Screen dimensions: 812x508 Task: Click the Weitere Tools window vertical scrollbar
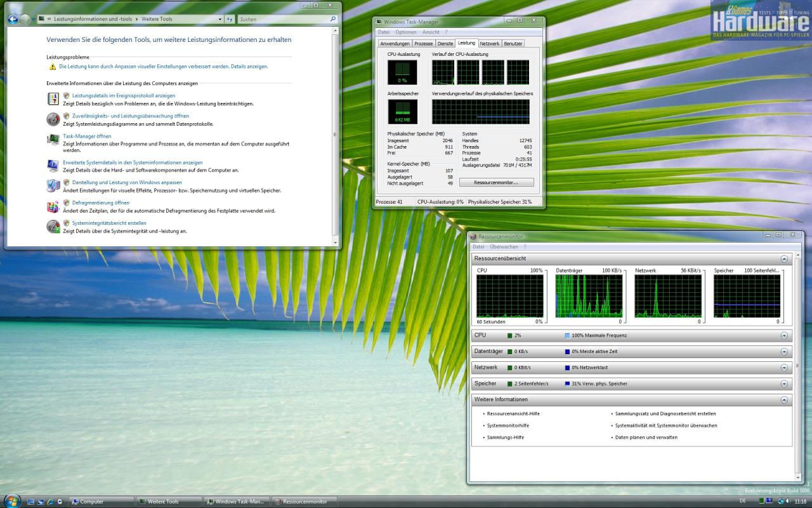(x=336, y=137)
